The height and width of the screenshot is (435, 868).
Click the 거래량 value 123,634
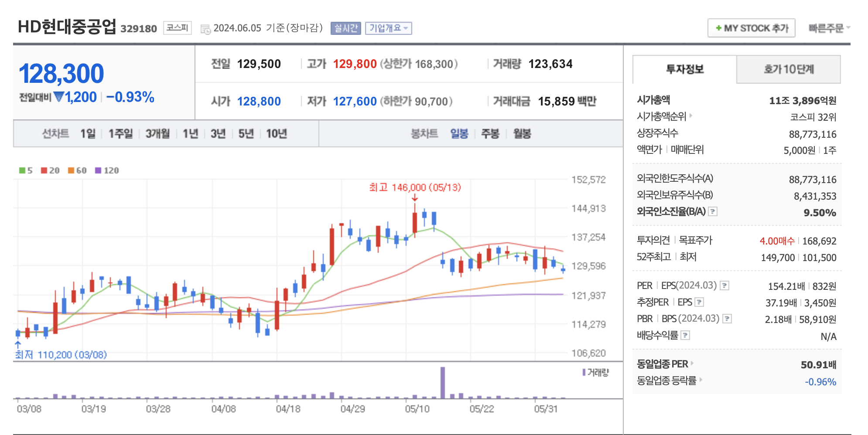coord(550,64)
